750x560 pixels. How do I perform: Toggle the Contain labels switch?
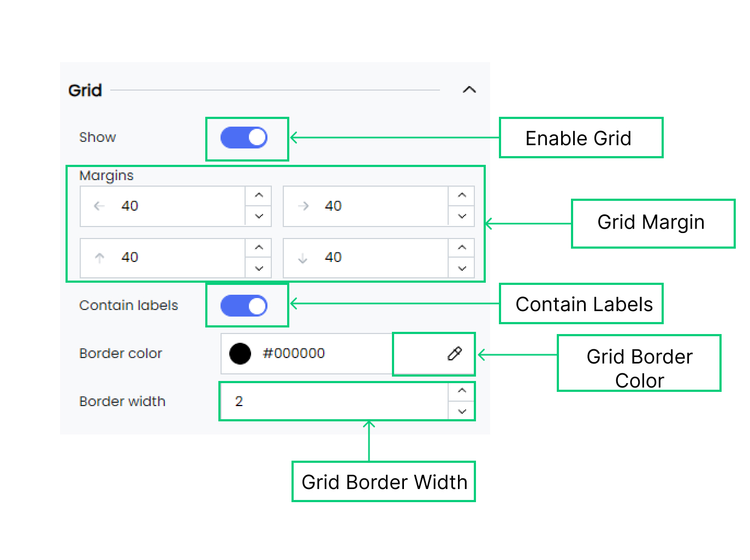point(244,306)
